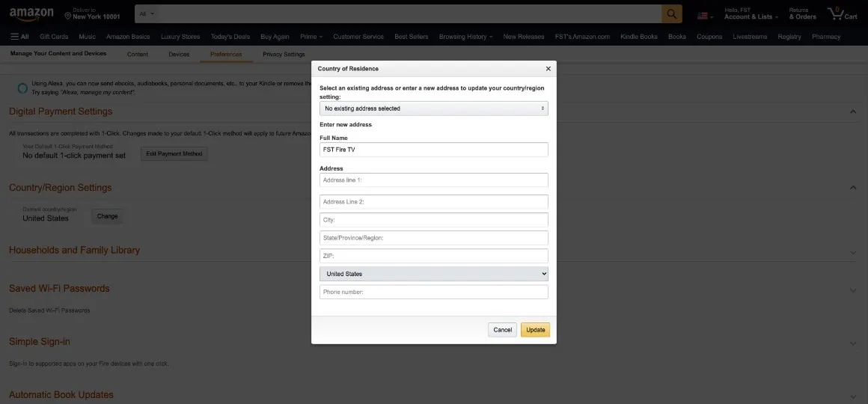Image resolution: width=868 pixels, height=404 pixels.
Task: Click Delete Saved Wi-Fi Passwords text
Action: (49, 310)
